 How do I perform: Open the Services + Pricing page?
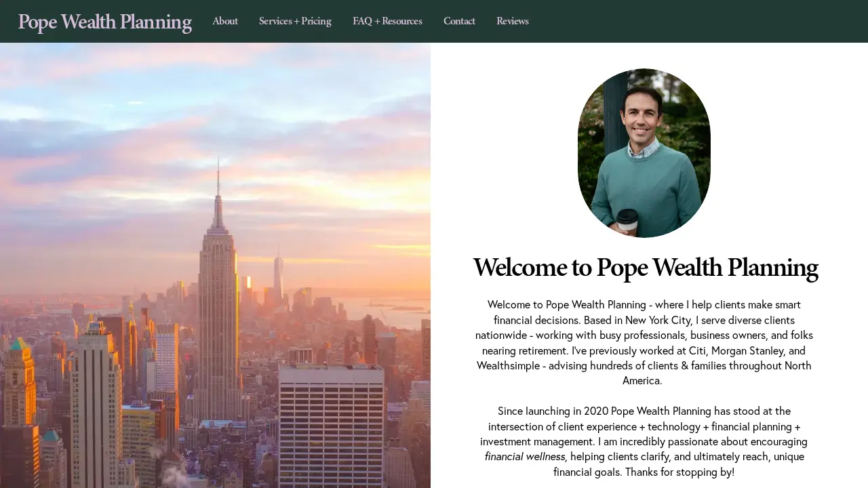click(x=295, y=21)
